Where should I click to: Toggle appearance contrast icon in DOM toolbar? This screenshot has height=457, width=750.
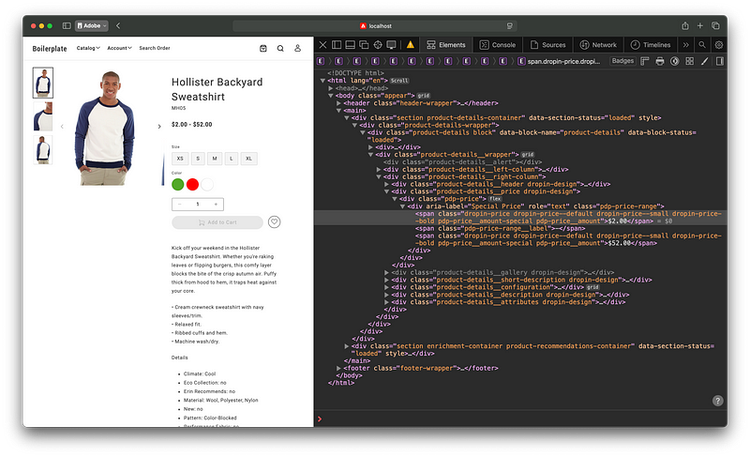[x=674, y=61]
